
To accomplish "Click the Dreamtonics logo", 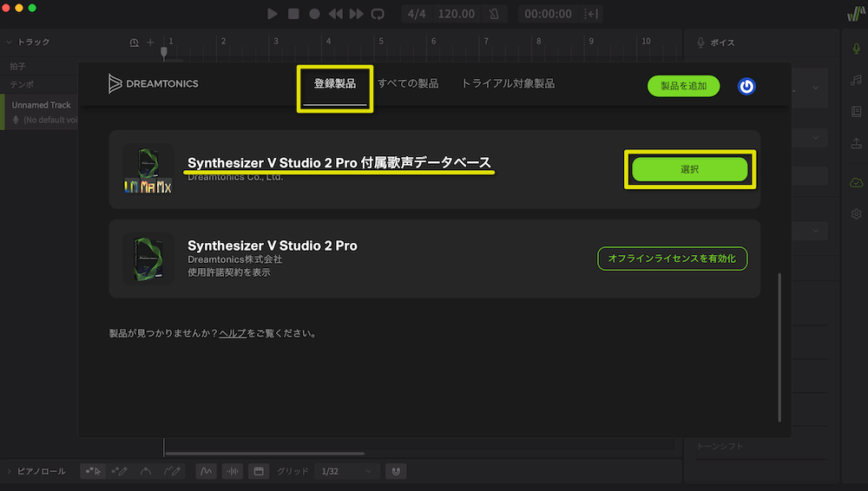I will [154, 83].
